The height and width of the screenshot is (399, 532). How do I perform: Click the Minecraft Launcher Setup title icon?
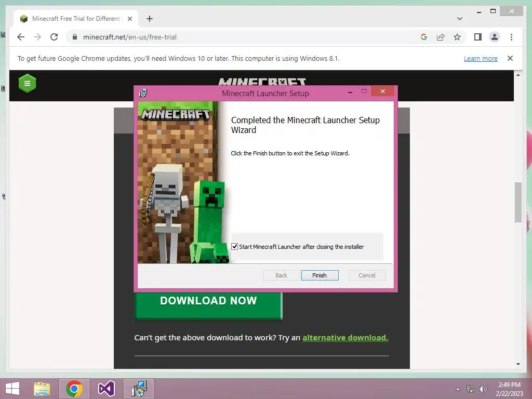click(143, 93)
